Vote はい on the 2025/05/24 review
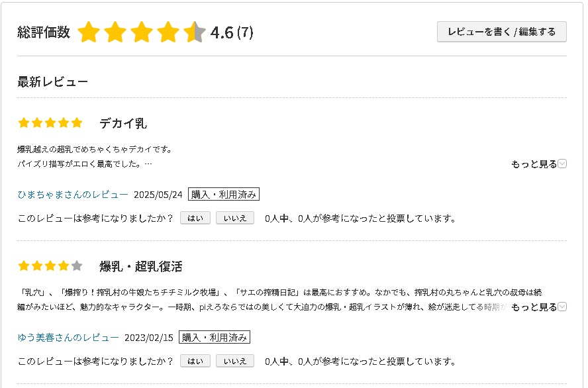This screenshot has width=588, height=388. pyautogui.click(x=195, y=218)
